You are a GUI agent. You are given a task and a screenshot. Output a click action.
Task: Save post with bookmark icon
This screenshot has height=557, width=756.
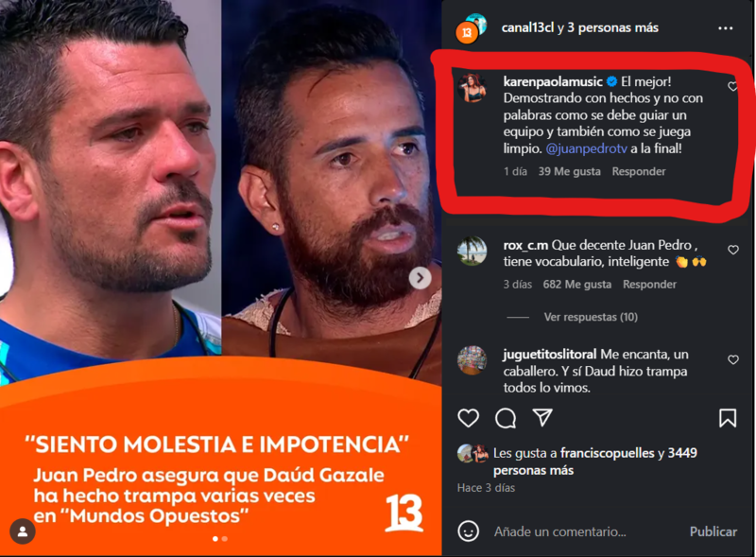(728, 418)
